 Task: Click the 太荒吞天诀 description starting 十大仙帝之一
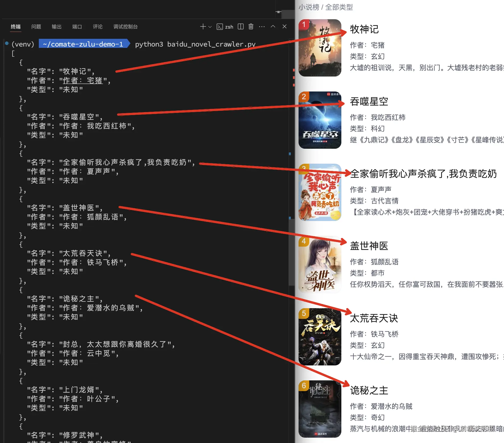point(427,357)
